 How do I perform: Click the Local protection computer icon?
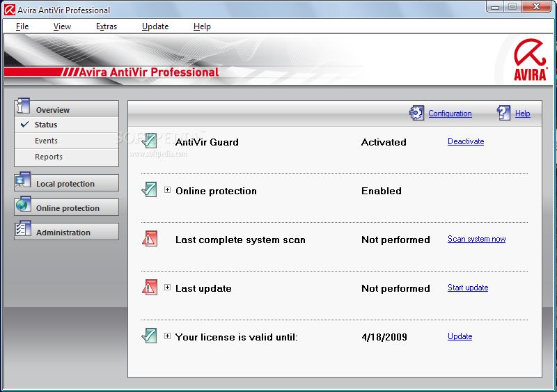click(23, 181)
